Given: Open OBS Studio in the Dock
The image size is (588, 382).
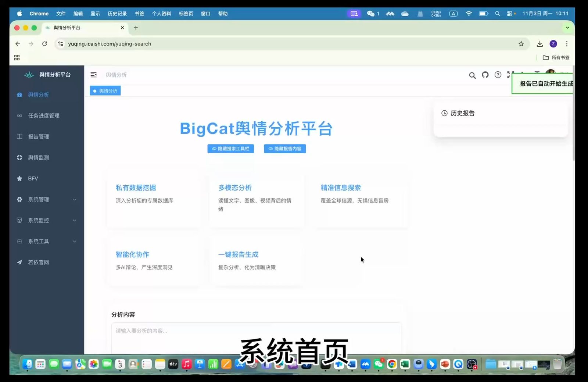Looking at the screenshot, I should point(472,364).
